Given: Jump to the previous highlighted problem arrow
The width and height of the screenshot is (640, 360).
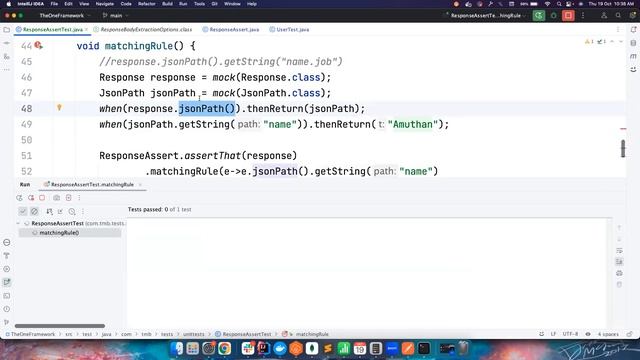Looking at the screenshot, I should tap(612, 42).
